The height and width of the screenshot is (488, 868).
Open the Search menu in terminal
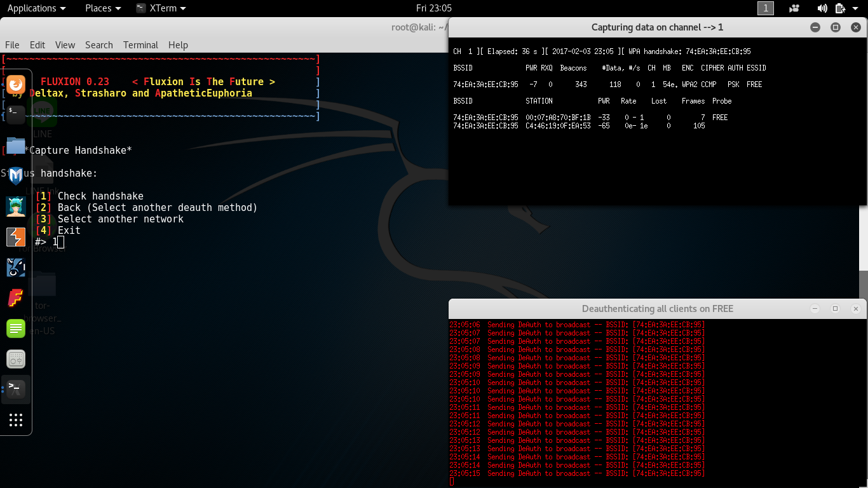tap(99, 44)
